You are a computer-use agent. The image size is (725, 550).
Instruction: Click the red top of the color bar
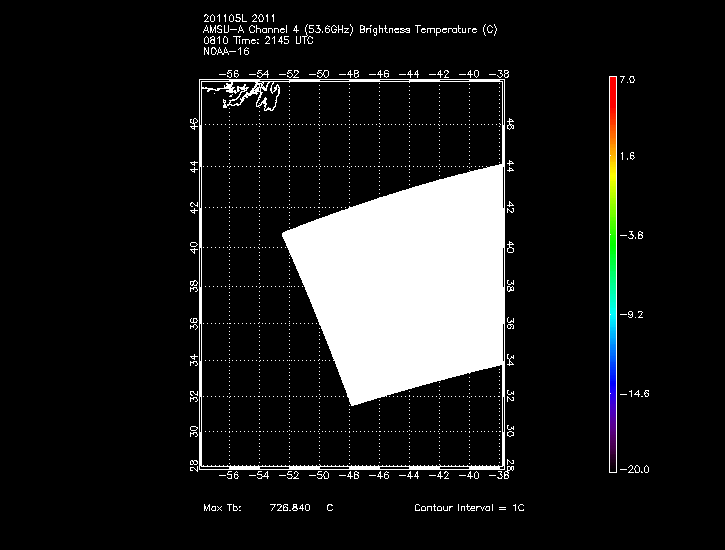(612, 85)
